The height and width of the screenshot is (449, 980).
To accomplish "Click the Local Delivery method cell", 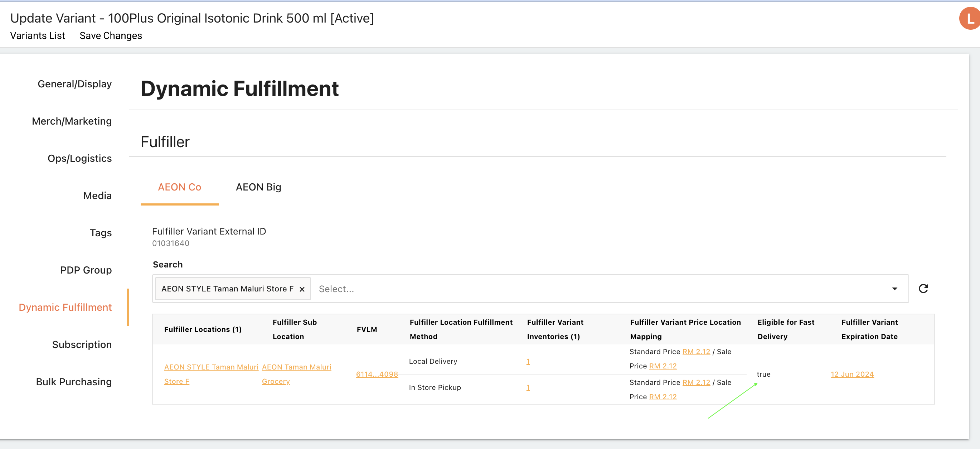I will click(x=433, y=361).
